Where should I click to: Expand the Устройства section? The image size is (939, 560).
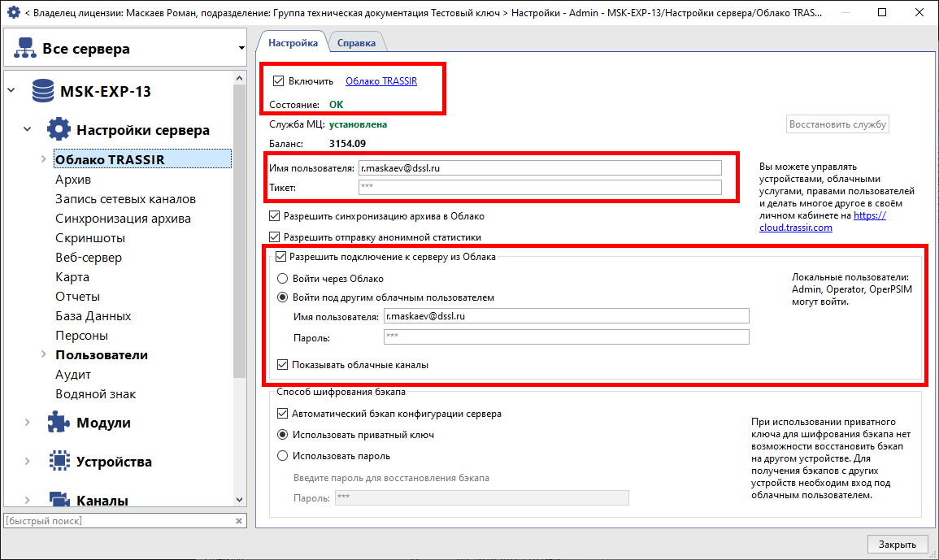coord(28,461)
